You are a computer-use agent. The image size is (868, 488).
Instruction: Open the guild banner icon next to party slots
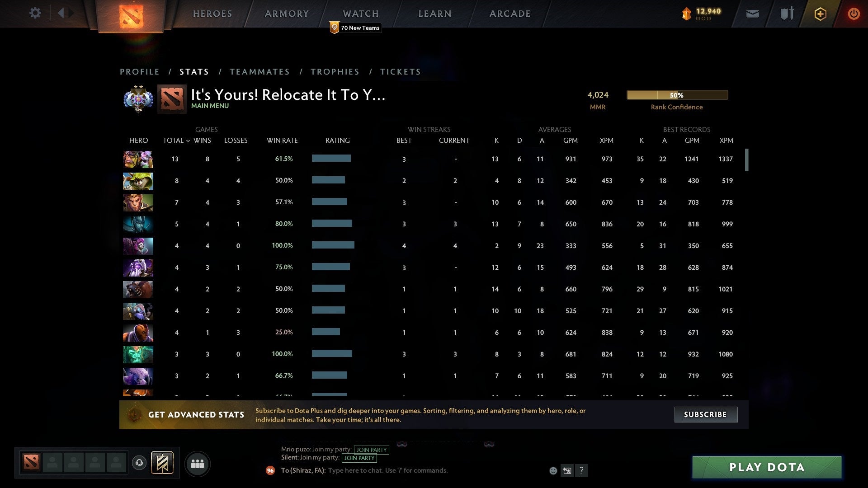(163, 463)
